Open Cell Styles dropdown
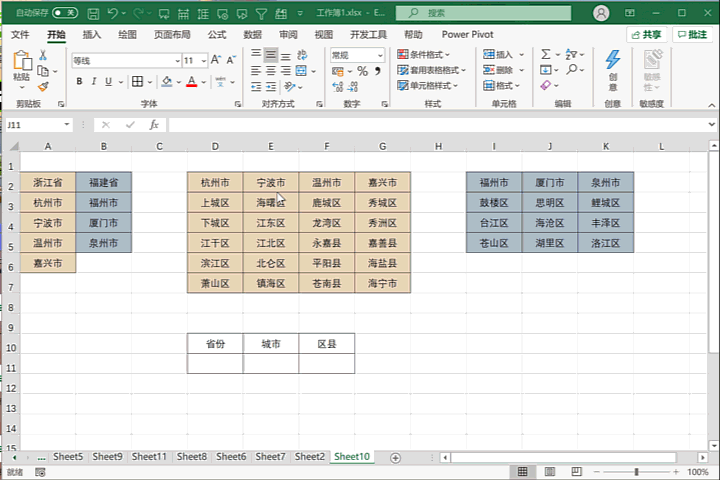Image resolution: width=720 pixels, height=480 pixels. [x=428, y=85]
